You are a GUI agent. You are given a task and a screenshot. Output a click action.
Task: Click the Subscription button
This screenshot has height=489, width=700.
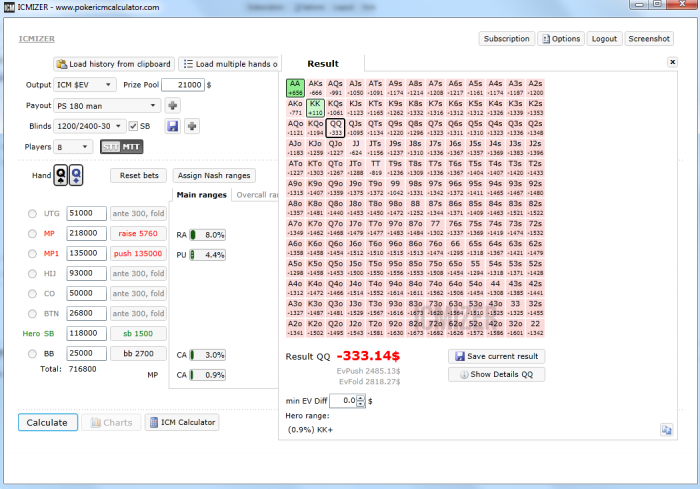[506, 39]
